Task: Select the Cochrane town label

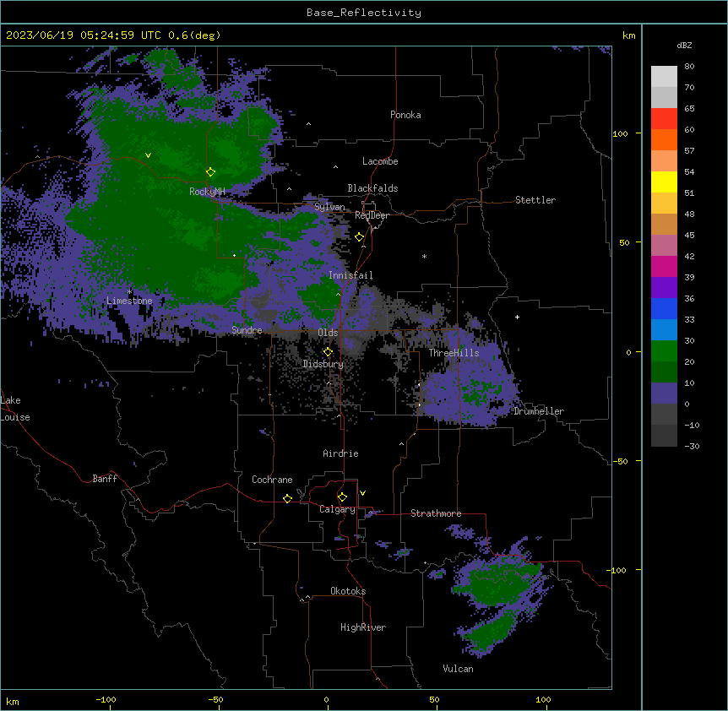Action: [272, 480]
